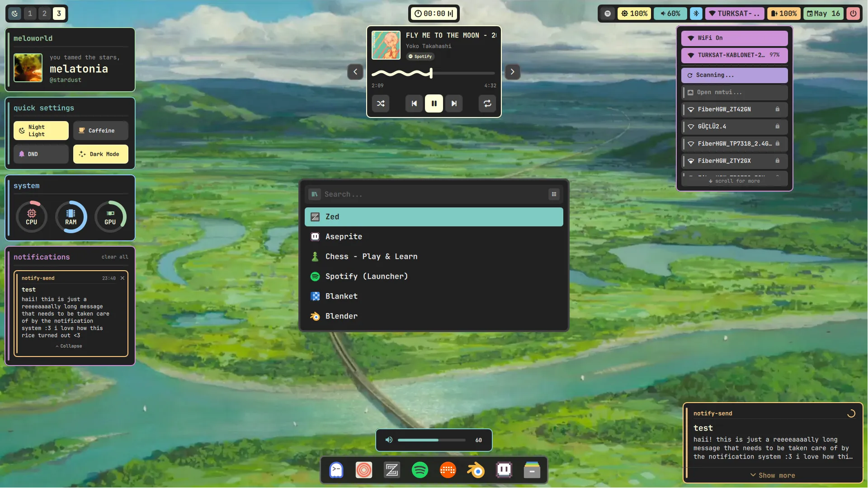Launch Aseprite from launcher list

pos(434,237)
